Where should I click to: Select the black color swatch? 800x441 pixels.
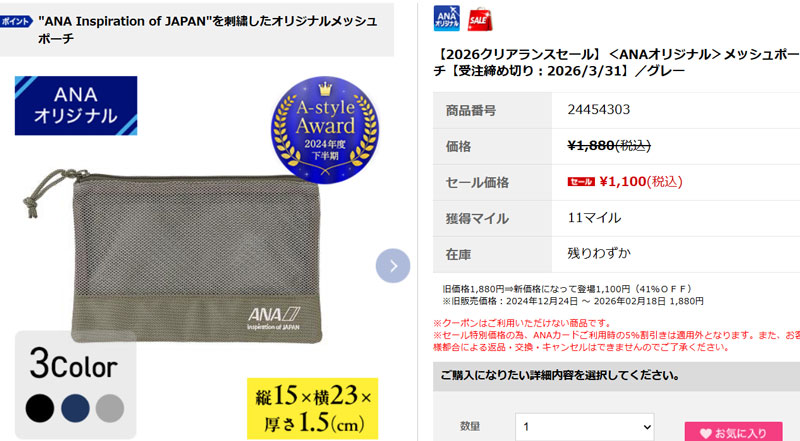coord(40,408)
